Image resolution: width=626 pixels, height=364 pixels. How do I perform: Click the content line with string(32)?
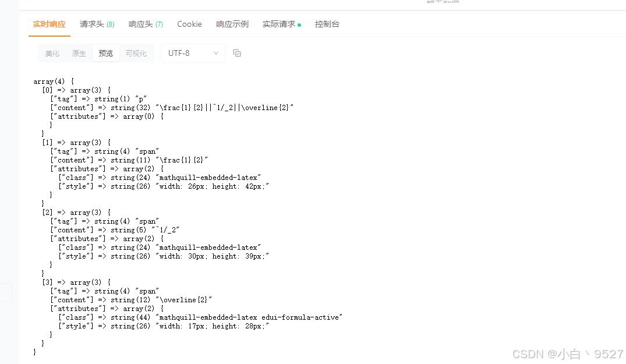tap(172, 108)
